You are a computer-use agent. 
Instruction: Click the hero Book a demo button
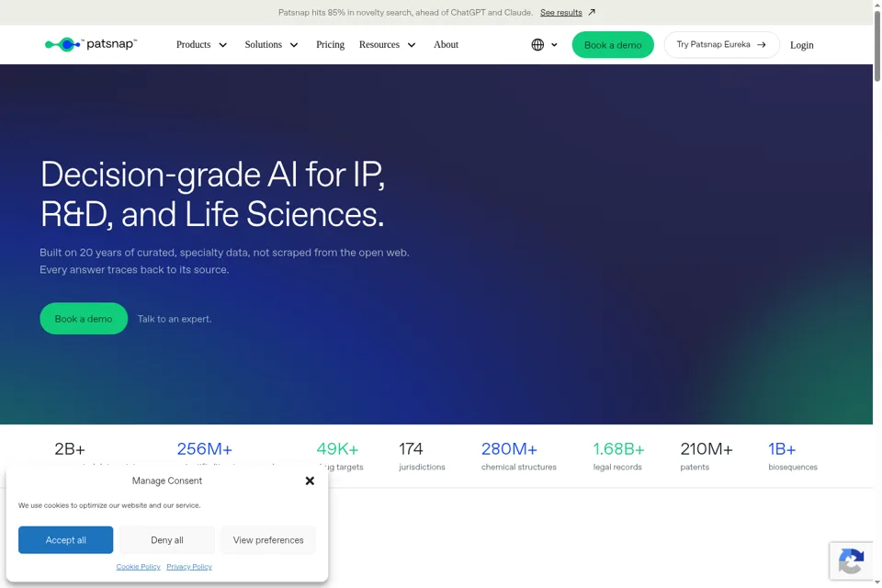[x=84, y=319]
